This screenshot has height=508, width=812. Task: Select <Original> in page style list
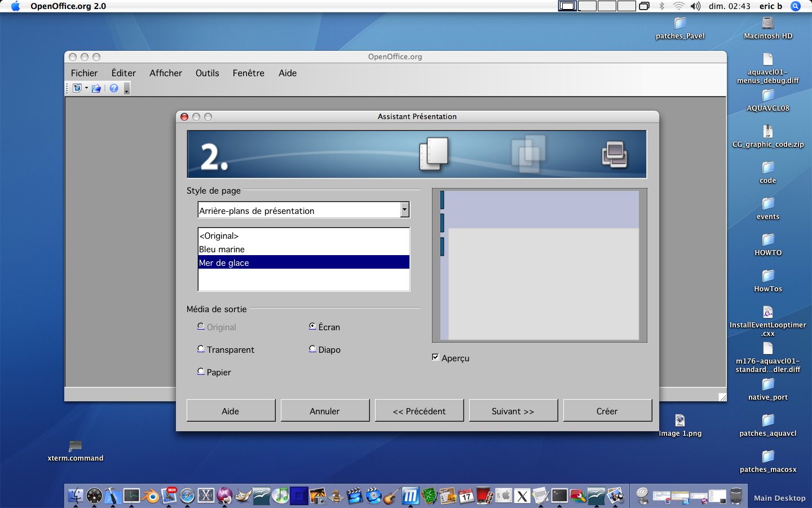pos(303,235)
